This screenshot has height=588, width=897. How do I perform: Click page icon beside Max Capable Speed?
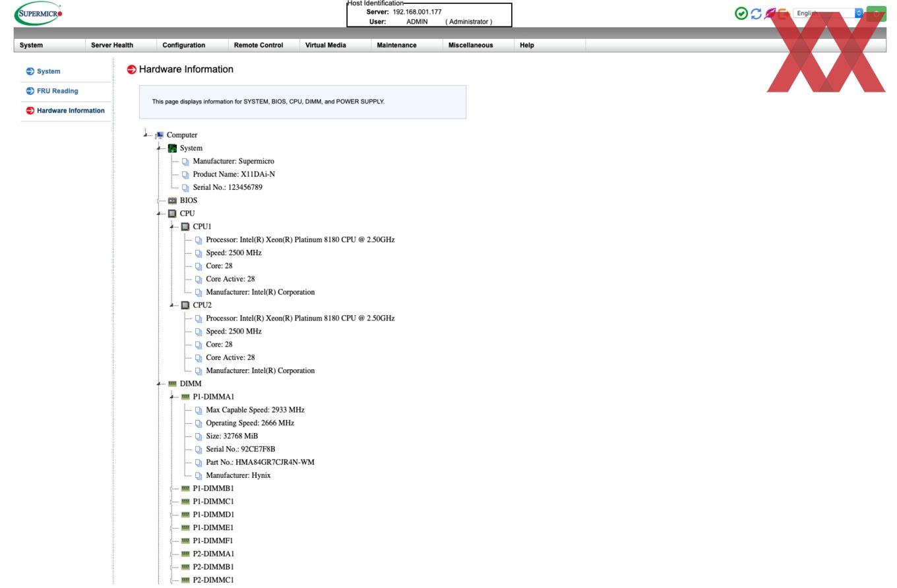pos(199,410)
